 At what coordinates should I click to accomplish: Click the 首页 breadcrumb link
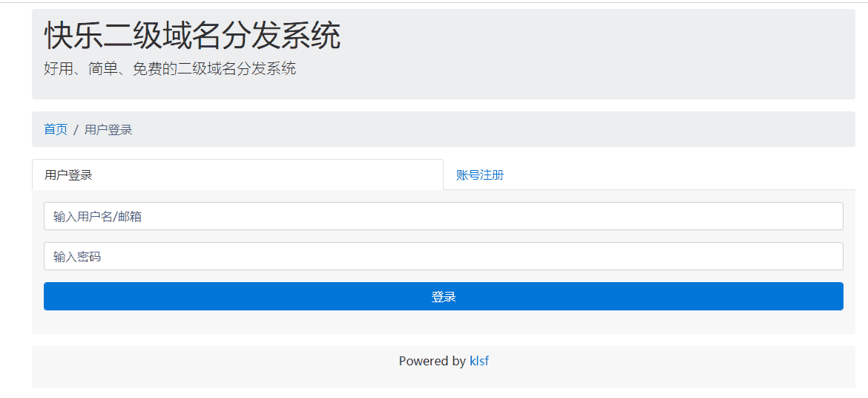[x=56, y=130]
